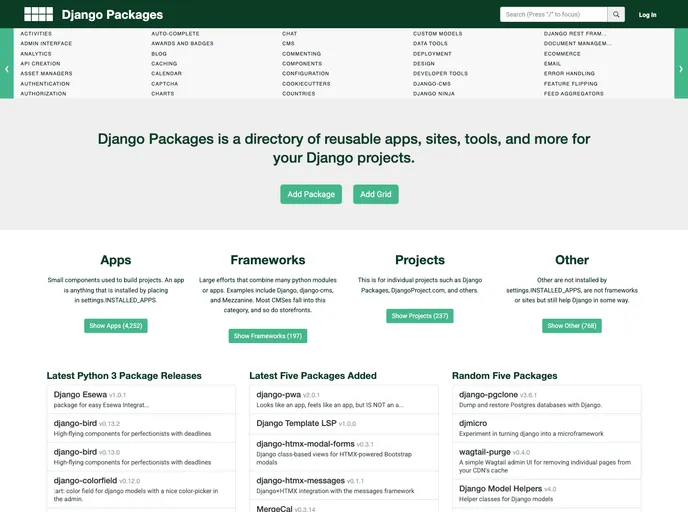Open the Log In link
The image size is (688, 512).
coord(647,15)
